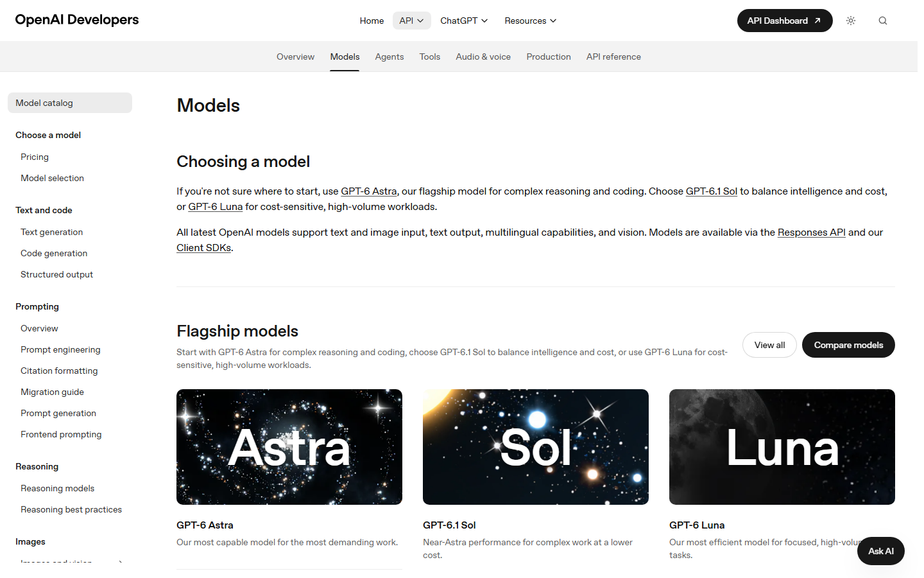The image size is (924, 578).
Task: Follow the GPT-6.1 Sol inline link
Action: (712, 191)
